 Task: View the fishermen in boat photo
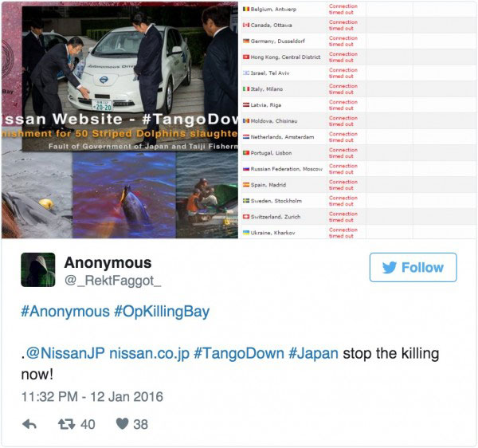207,195
